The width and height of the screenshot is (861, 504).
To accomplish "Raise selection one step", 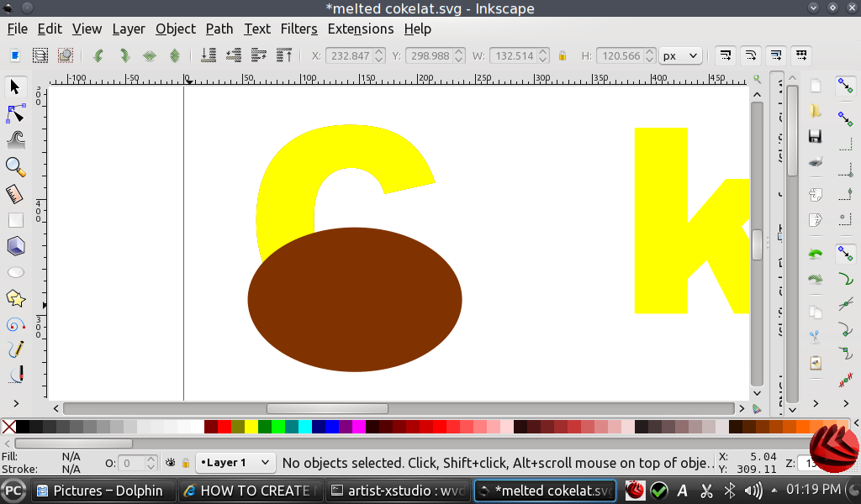I will click(x=259, y=55).
